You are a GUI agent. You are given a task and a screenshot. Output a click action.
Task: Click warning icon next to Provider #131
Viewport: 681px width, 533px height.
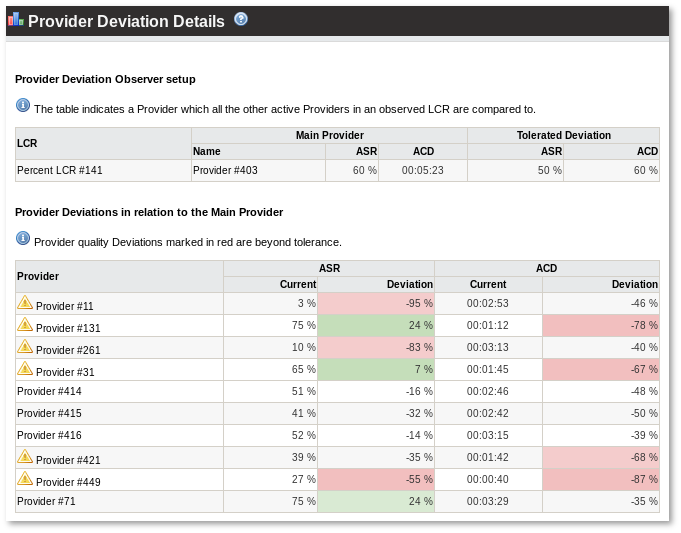point(25,325)
